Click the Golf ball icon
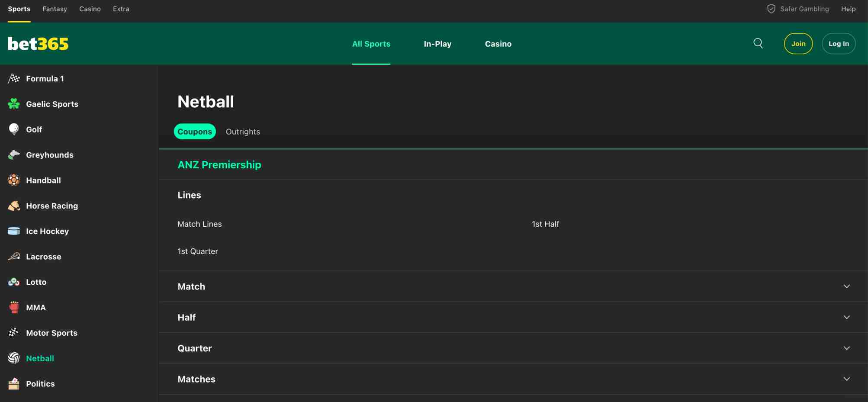 [14, 129]
